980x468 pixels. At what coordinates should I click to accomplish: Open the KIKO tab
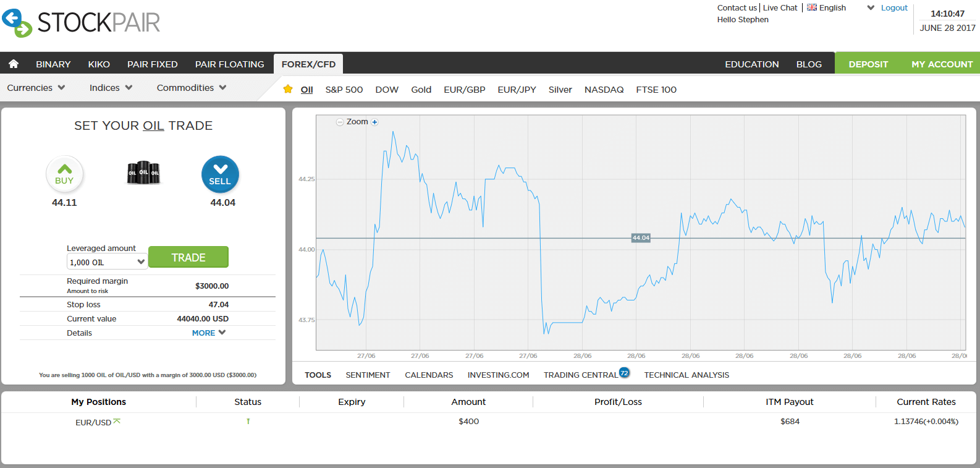pos(99,64)
